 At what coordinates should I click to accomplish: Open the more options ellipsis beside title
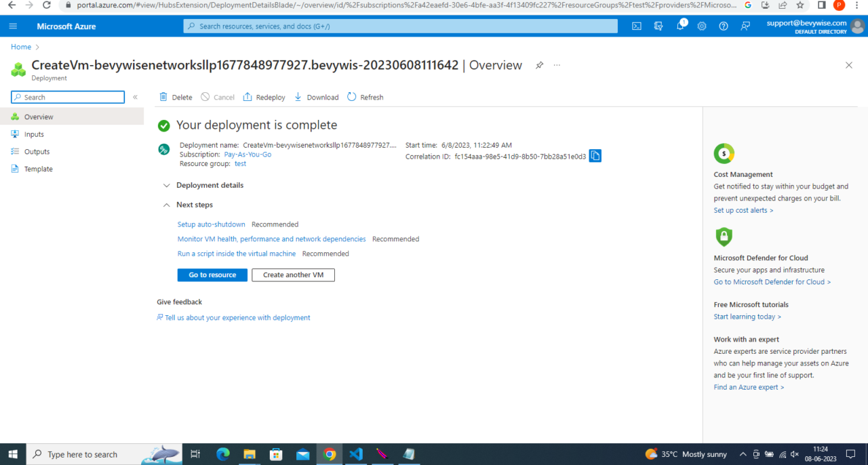coord(557,65)
